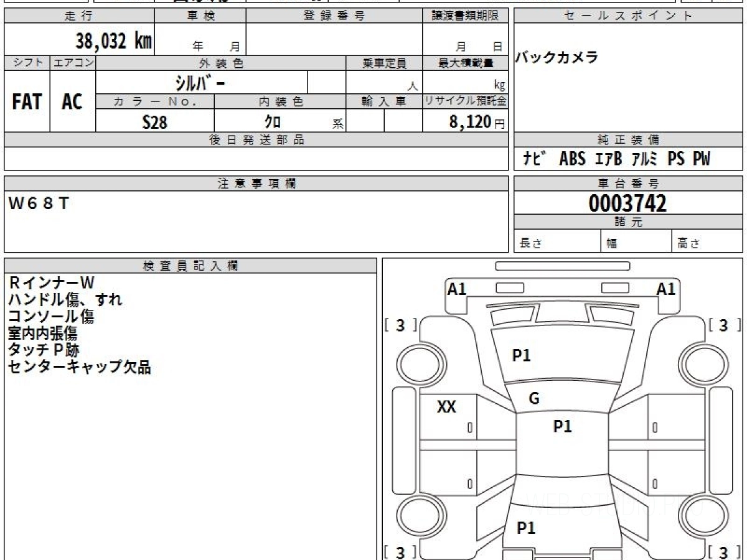Click the 最大積載量 header
This screenshot has width=747, height=560.
click(466, 63)
